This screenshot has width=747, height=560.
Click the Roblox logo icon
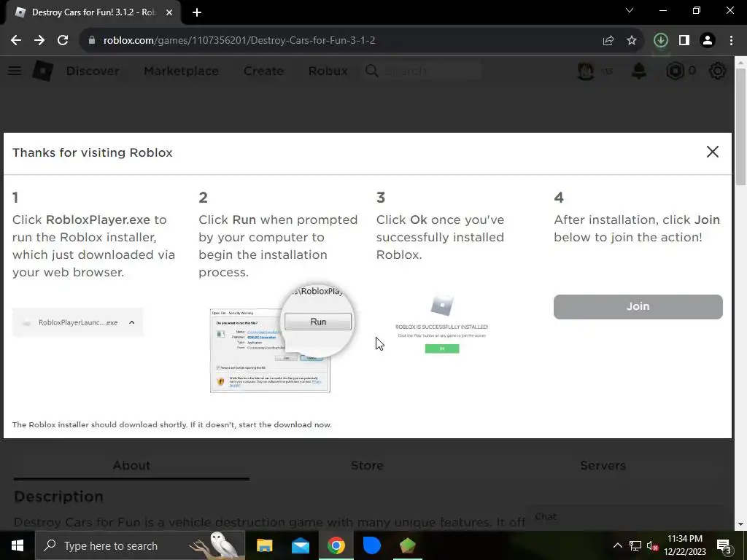[43, 71]
